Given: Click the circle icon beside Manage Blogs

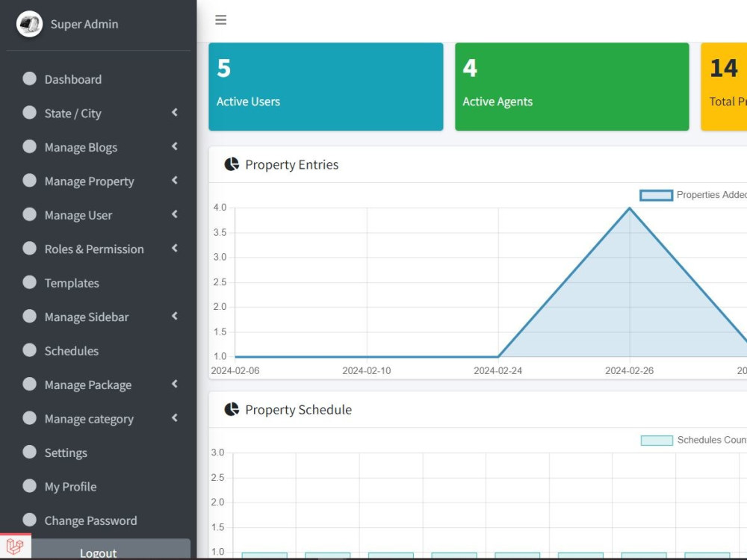Looking at the screenshot, I should pos(30,146).
